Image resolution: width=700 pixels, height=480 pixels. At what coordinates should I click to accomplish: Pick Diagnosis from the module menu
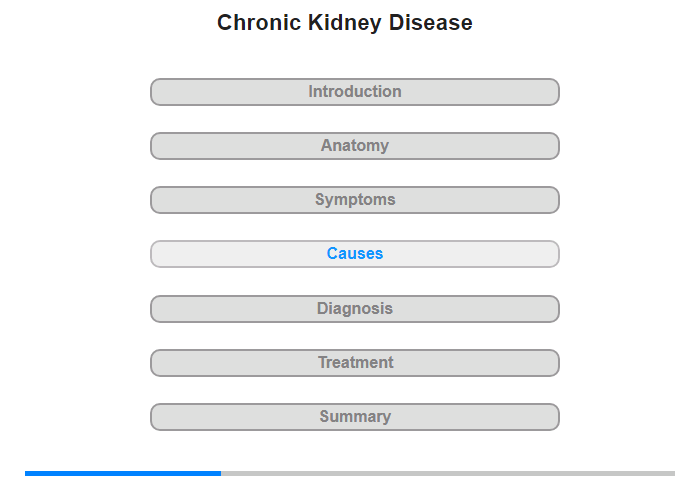355,309
